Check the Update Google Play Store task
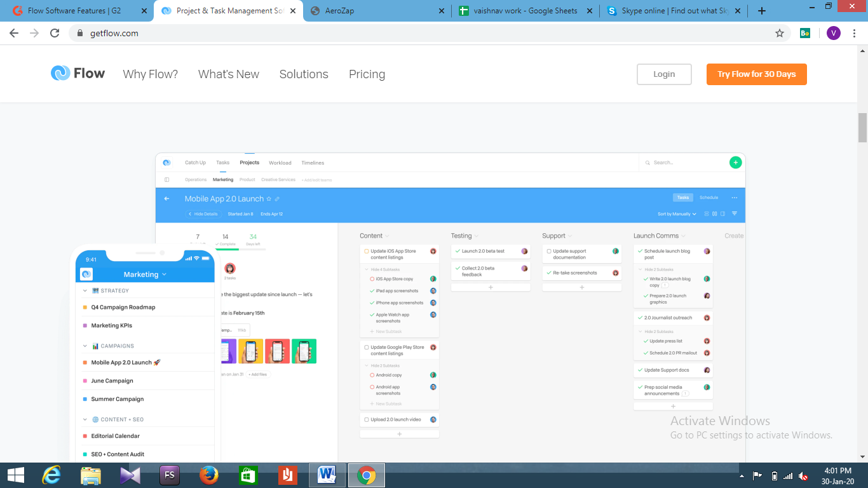868x488 pixels. [x=367, y=348]
